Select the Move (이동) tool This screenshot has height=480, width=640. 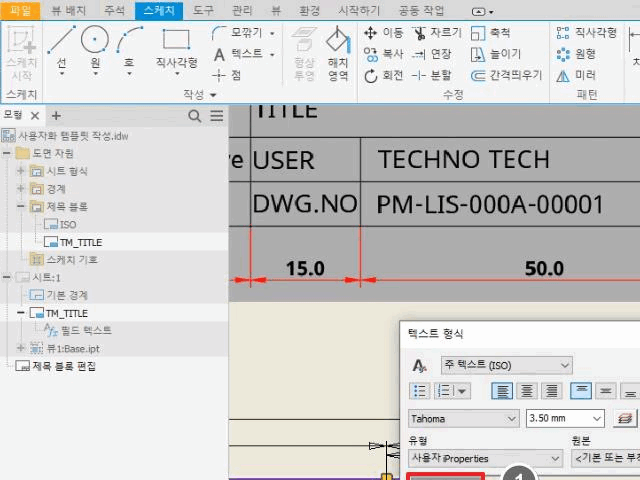coord(383,33)
